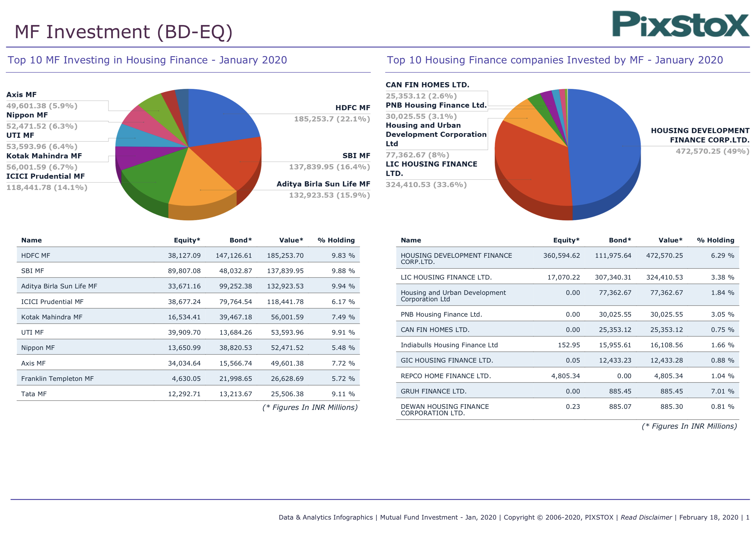The image size is (756, 533).
Task: Click the 'HDFC MF' pie label
Action: coord(353,108)
